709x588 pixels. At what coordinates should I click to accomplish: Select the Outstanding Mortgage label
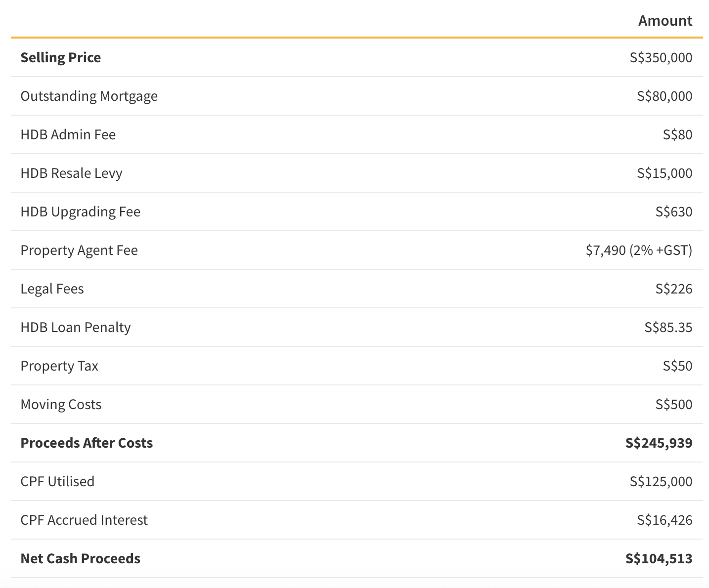[x=89, y=96]
